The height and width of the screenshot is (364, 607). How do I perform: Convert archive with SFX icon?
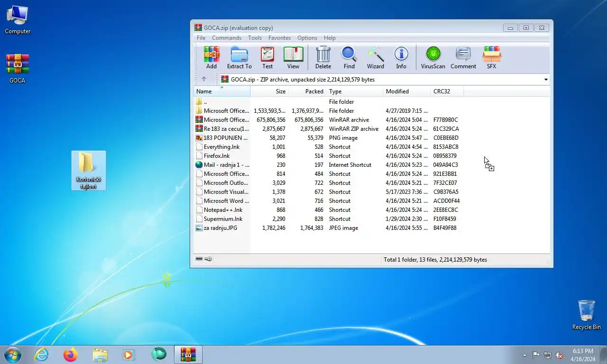tap(491, 58)
